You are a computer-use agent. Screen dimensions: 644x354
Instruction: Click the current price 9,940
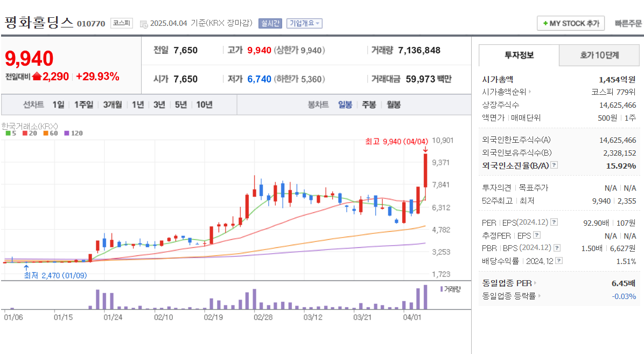tap(29, 58)
